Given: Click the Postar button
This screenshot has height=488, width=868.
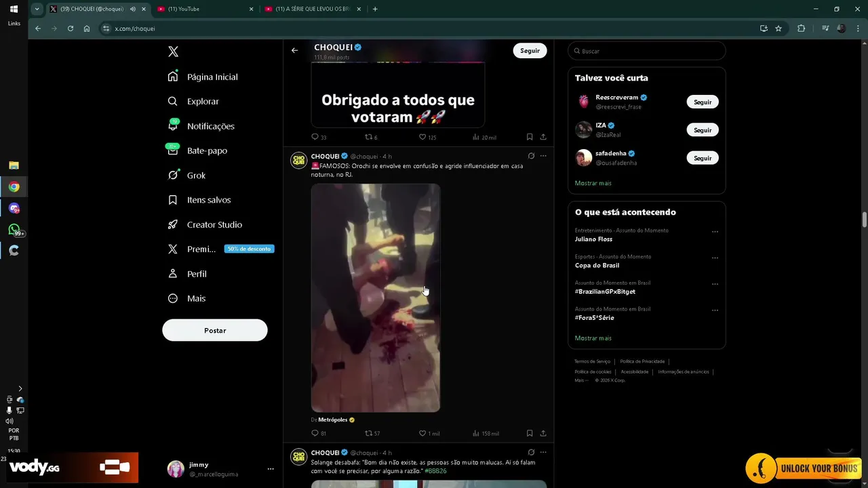Looking at the screenshot, I should (x=215, y=330).
